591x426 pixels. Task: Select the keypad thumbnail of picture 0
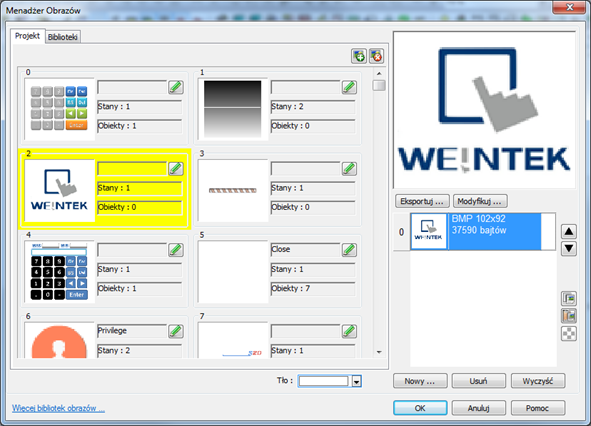click(59, 109)
